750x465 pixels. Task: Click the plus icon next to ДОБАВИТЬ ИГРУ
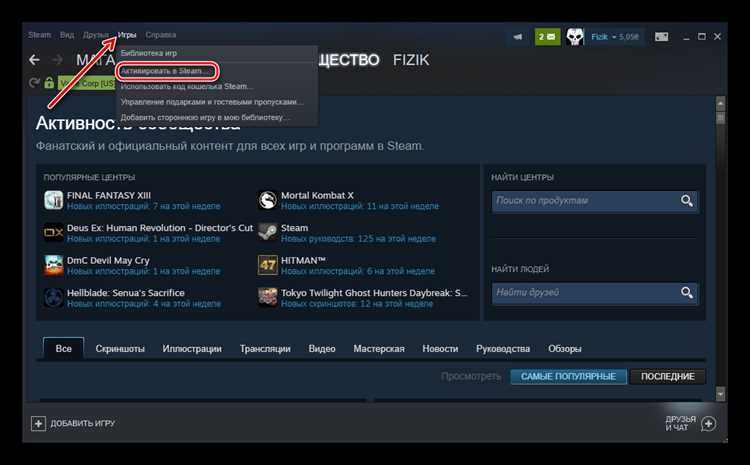[38, 423]
